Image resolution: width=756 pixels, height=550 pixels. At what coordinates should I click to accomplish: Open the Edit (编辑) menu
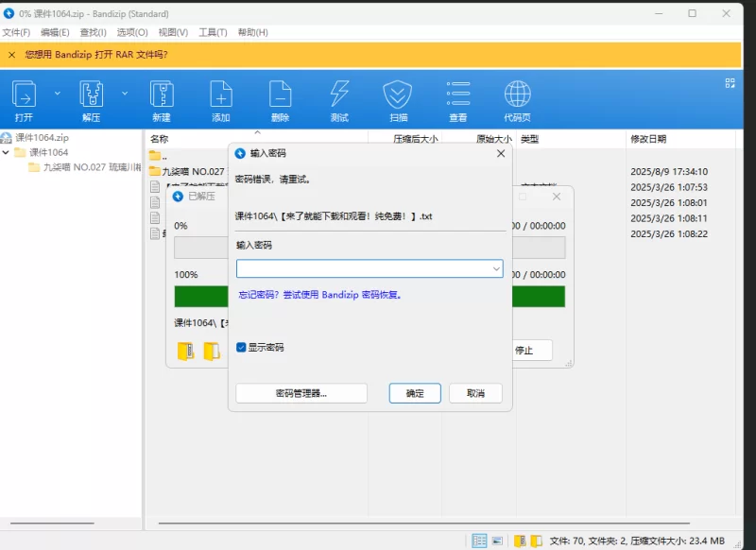coord(55,32)
